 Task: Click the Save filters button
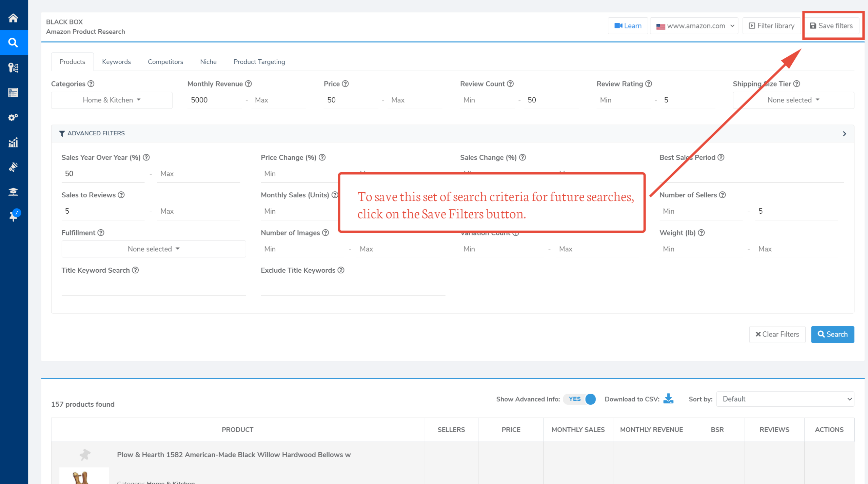pyautogui.click(x=831, y=26)
